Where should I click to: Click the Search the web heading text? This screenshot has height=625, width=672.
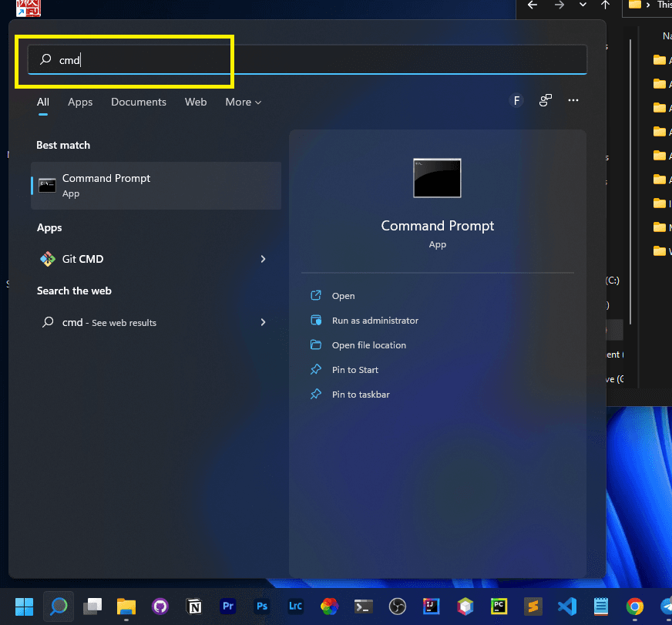(74, 291)
